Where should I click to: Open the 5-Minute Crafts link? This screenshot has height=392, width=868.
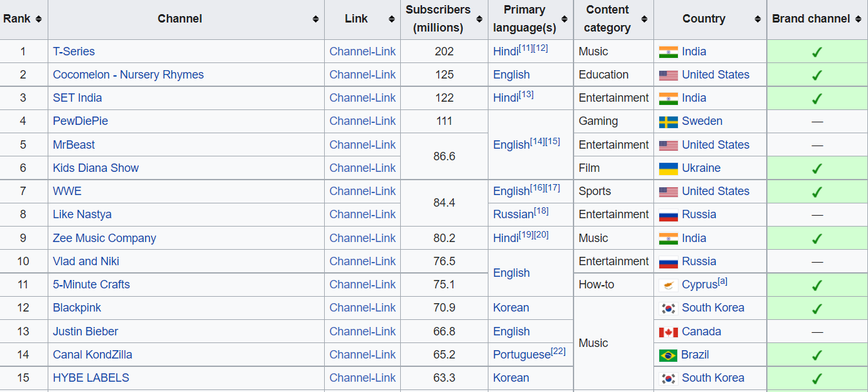tap(92, 285)
